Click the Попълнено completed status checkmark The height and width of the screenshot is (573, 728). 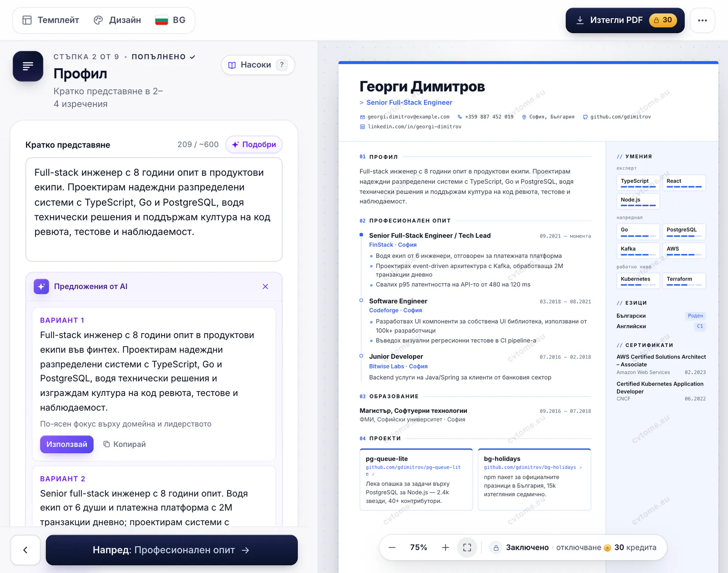click(192, 57)
